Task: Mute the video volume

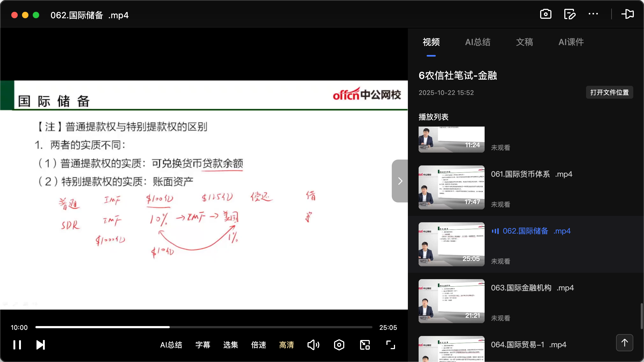Action: [313, 345]
